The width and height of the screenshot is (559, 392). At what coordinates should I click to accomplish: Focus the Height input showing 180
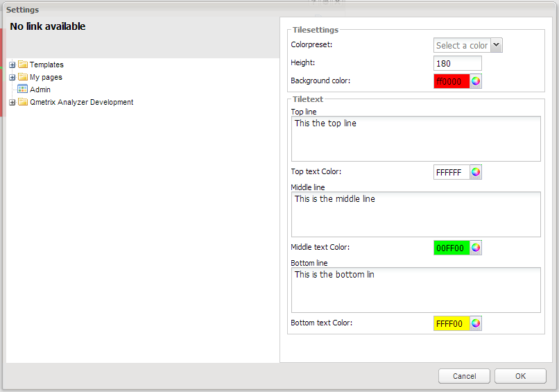[x=458, y=63]
